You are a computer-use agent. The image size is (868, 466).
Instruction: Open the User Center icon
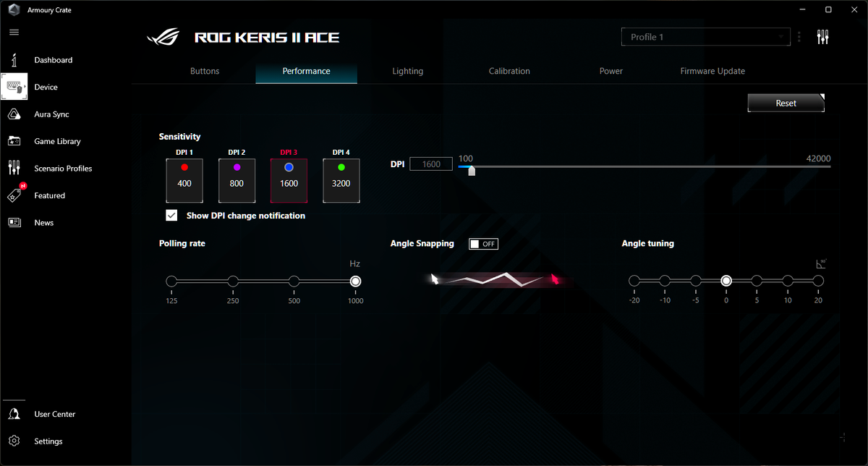(x=14, y=414)
